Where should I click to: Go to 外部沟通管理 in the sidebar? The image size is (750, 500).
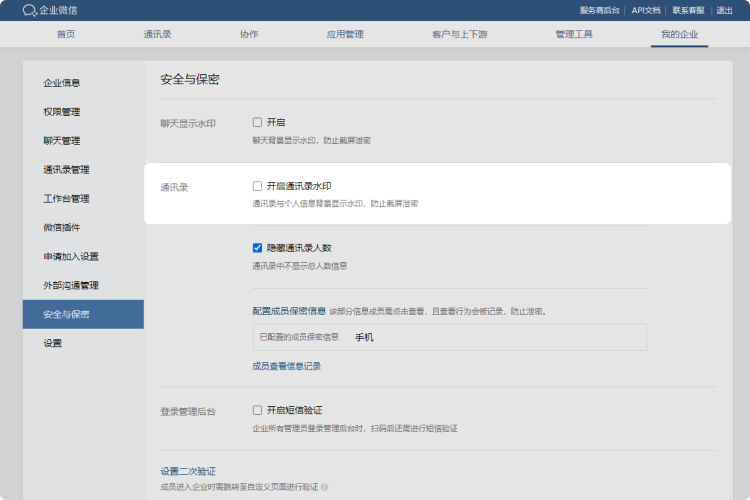(x=70, y=285)
